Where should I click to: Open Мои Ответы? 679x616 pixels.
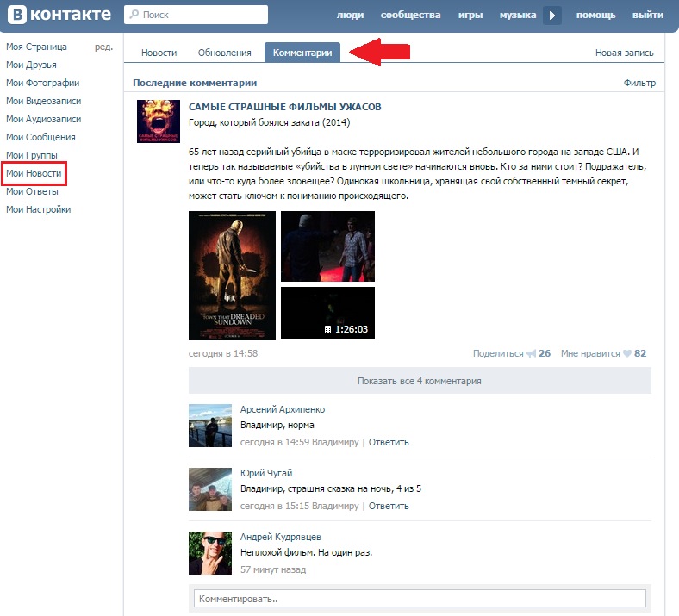(x=32, y=191)
